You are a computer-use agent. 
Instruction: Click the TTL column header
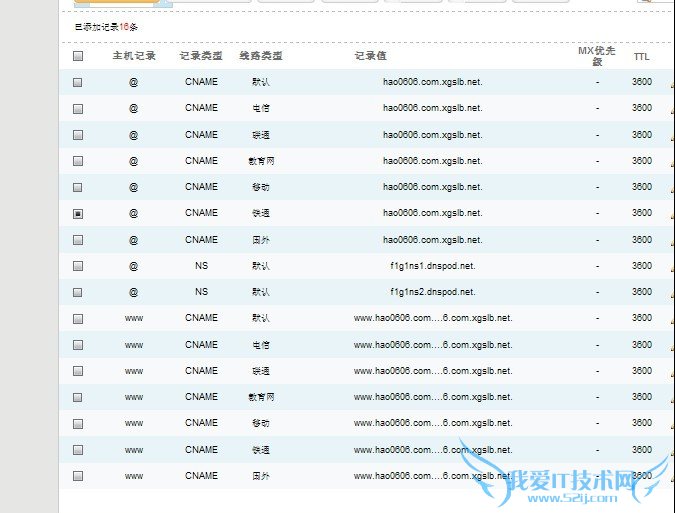[641, 57]
